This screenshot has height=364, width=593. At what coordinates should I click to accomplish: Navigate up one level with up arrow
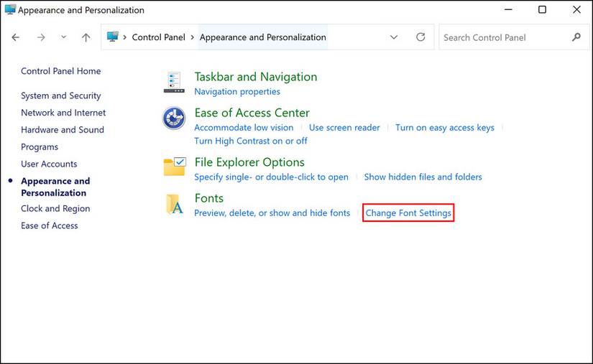86,37
